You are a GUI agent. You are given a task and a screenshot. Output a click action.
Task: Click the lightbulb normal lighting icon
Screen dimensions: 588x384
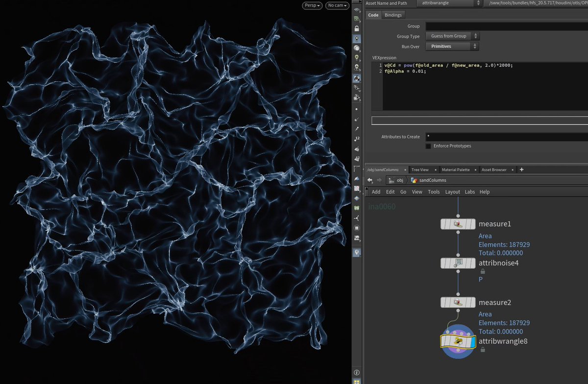(x=357, y=57)
